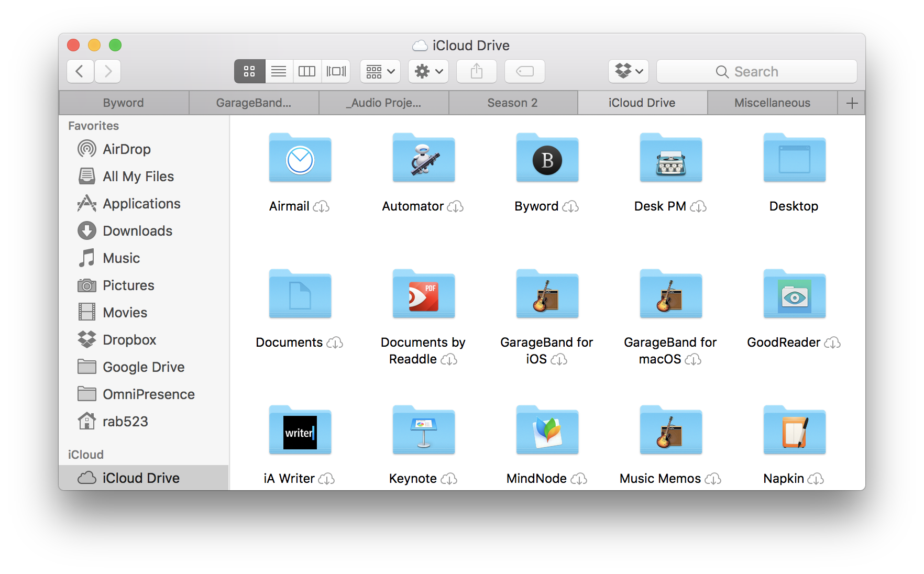The width and height of the screenshot is (924, 574).
Task: Open Downloads from the sidebar
Action: click(144, 231)
